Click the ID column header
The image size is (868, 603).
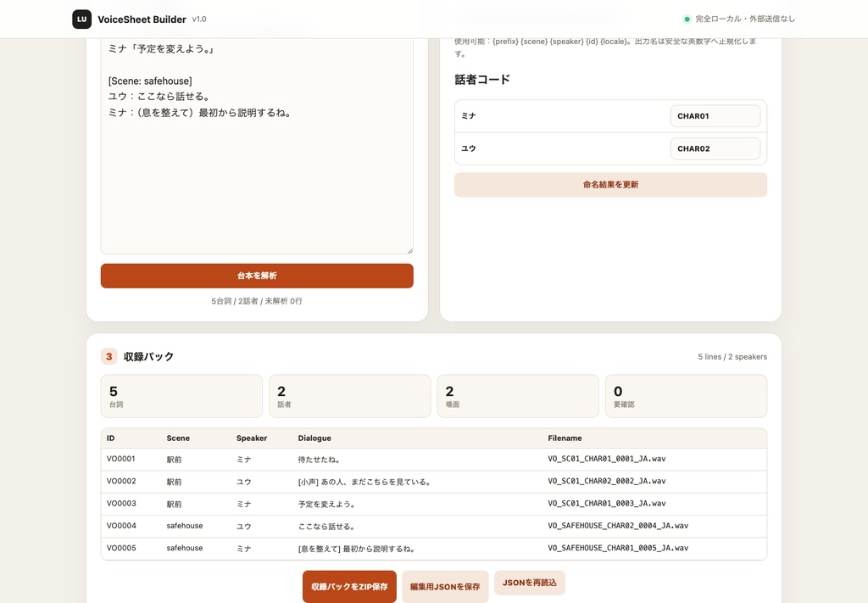coord(111,438)
